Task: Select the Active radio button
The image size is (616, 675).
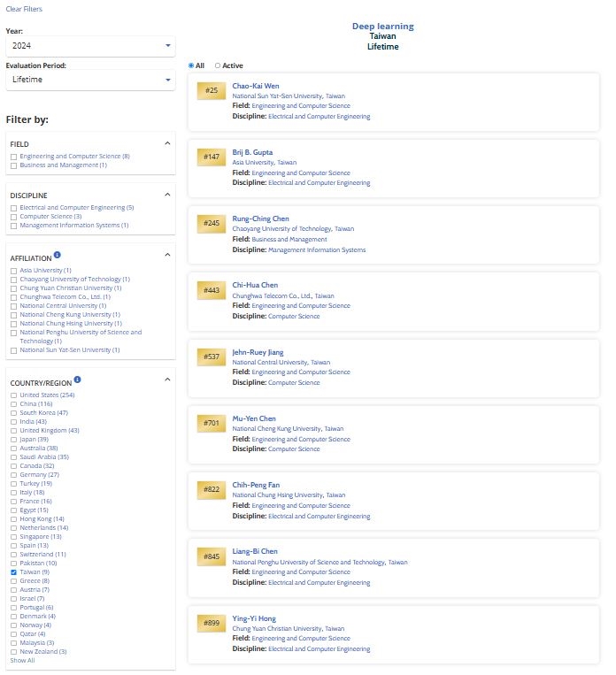Action: tap(218, 65)
